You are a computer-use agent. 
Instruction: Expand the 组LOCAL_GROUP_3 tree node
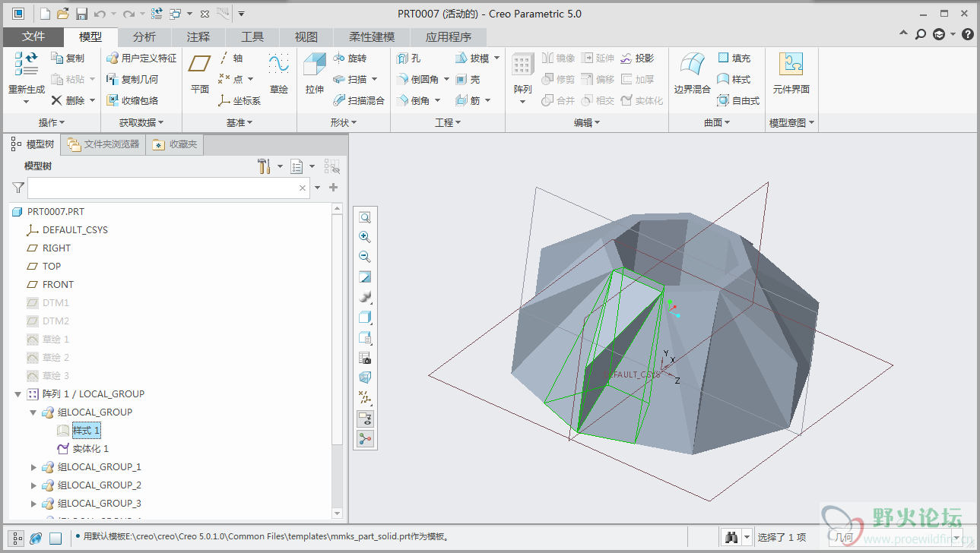[33, 504]
